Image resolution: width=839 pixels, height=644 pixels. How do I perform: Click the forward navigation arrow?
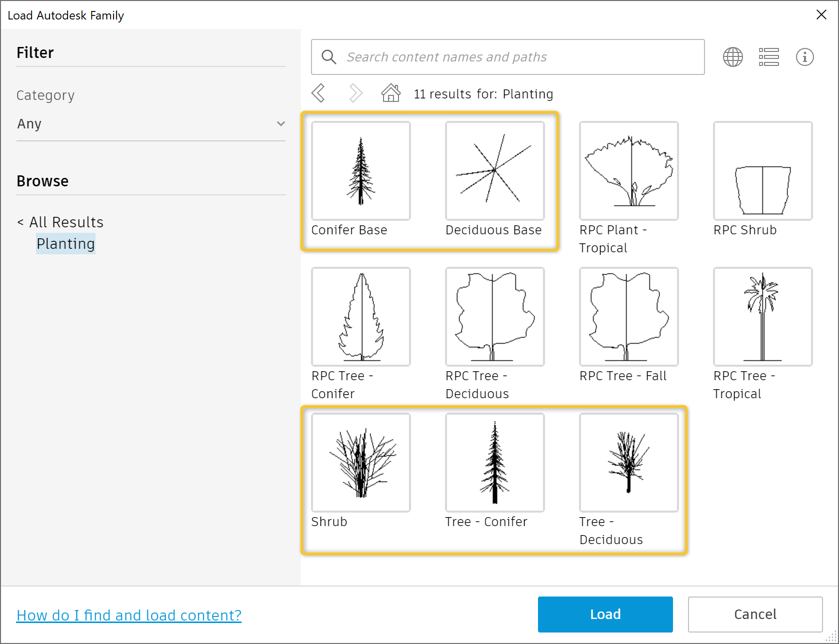click(355, 93)
